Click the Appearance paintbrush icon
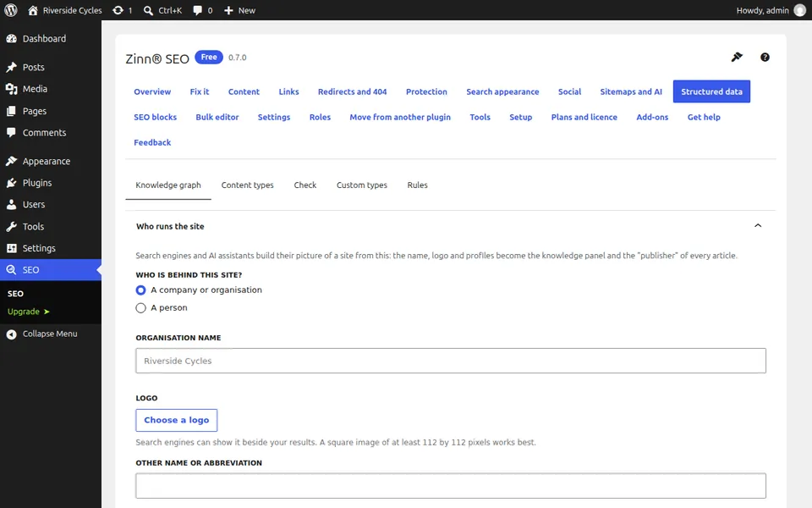This screenshot has width=812, height=508. pos(11,161)
